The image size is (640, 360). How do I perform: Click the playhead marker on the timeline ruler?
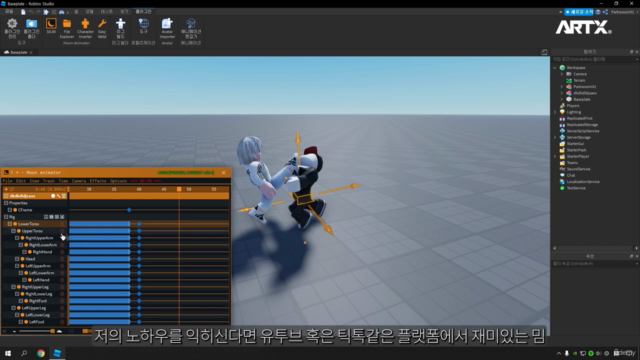click(x=179, y=189)
